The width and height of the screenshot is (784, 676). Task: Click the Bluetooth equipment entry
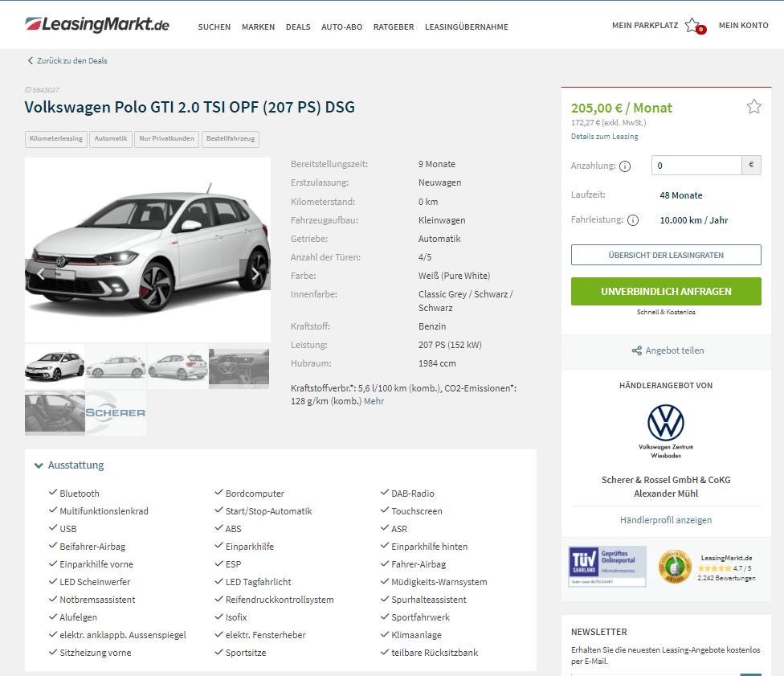click(80, 494)
